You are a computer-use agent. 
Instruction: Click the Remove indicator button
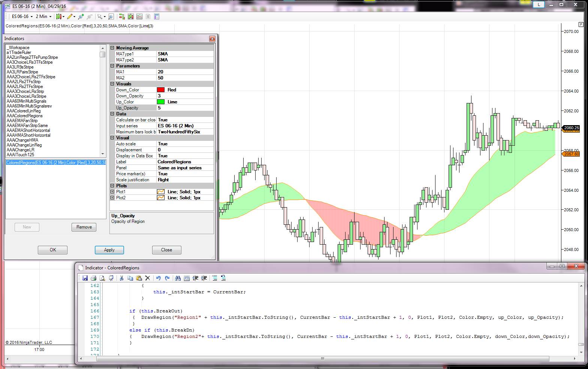coord(84,227)
